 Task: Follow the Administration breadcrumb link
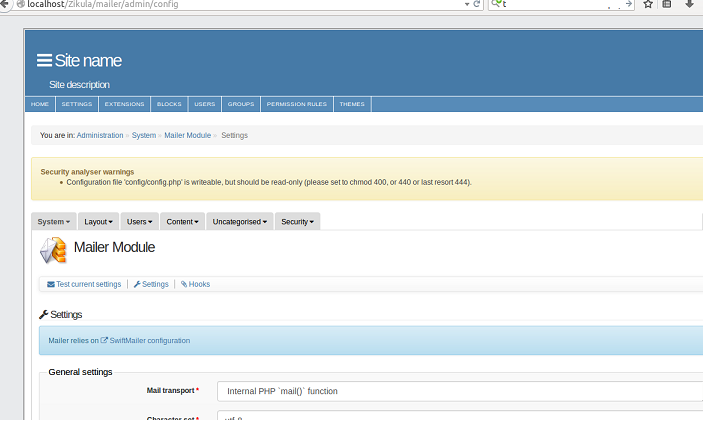(x=100, y=135)
